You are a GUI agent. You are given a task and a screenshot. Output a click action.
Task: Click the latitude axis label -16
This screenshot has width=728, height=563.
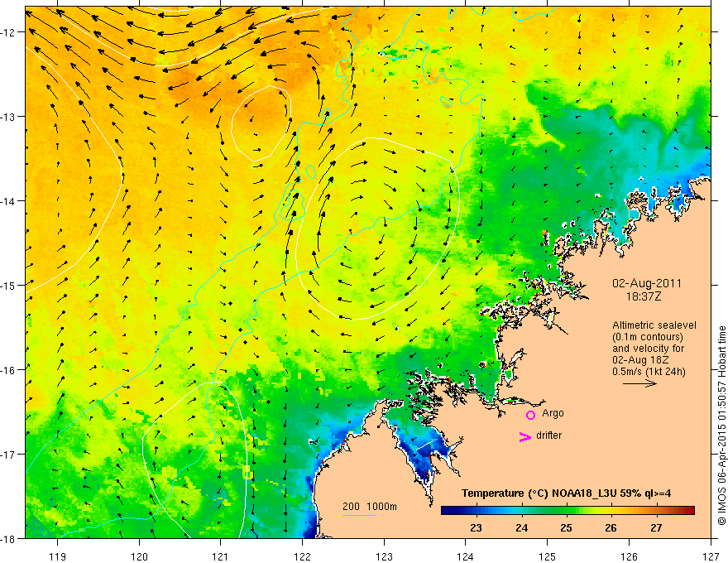point(9,370)
